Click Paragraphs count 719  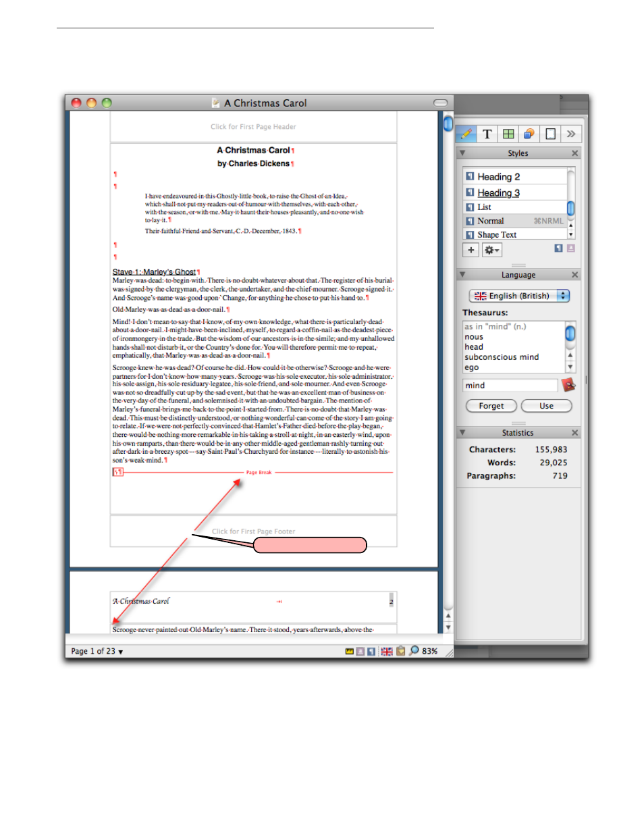point(560,475)
